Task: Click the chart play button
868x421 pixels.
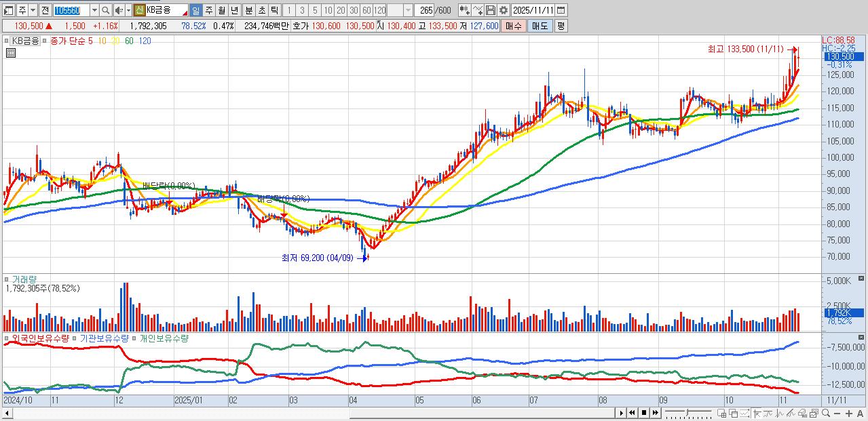Action: 622,413
